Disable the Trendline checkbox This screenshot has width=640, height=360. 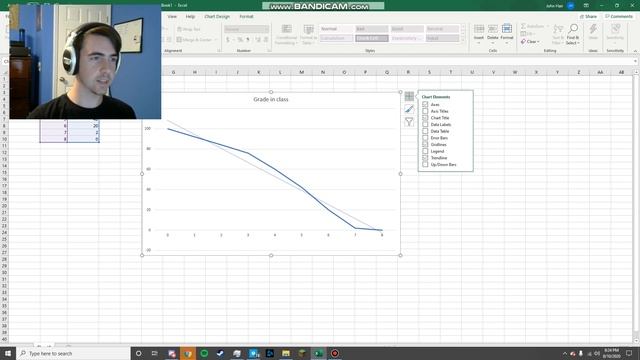[x=425, y=158]
